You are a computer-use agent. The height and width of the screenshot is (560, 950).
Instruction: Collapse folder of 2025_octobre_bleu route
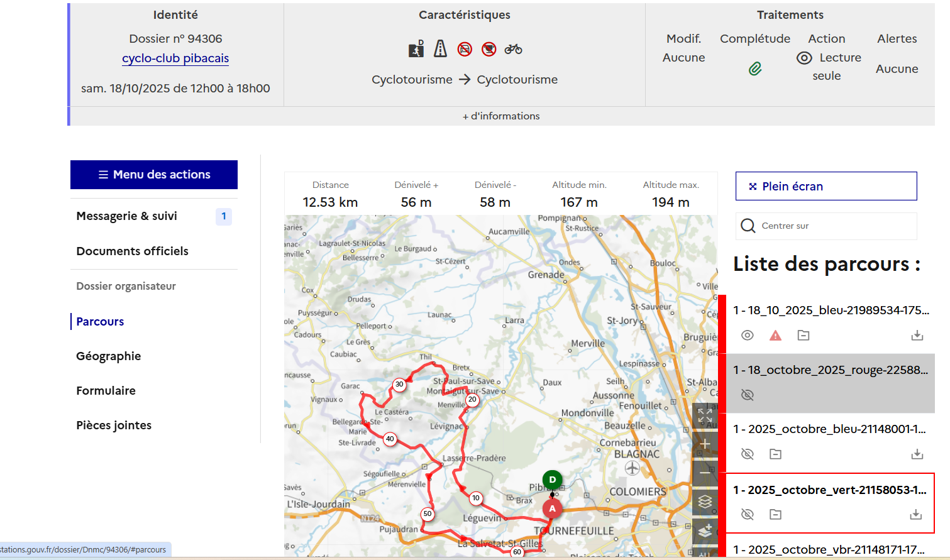775,454
